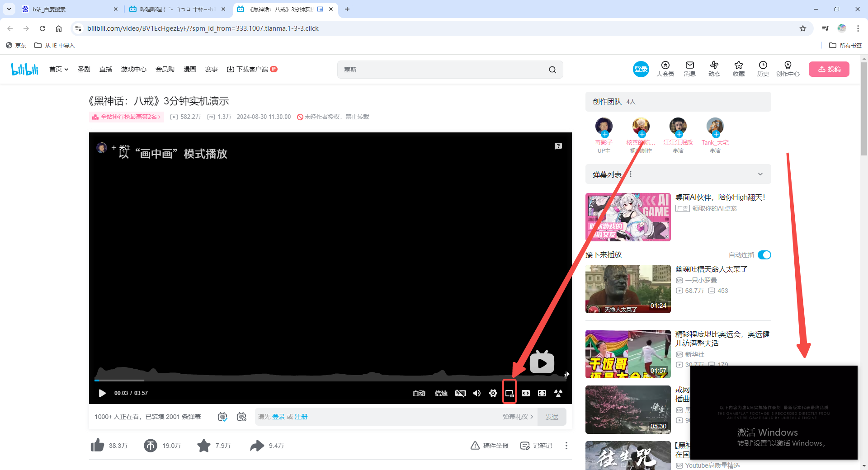Open 所有书签 bookmarks folder
868x470 pixels.
pyautogui.click(x=845, y=45)
